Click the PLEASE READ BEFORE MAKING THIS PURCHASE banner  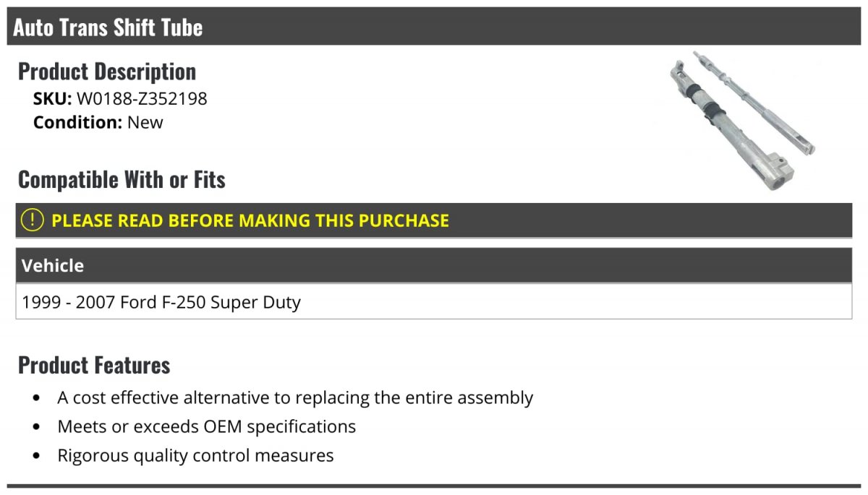434,220
